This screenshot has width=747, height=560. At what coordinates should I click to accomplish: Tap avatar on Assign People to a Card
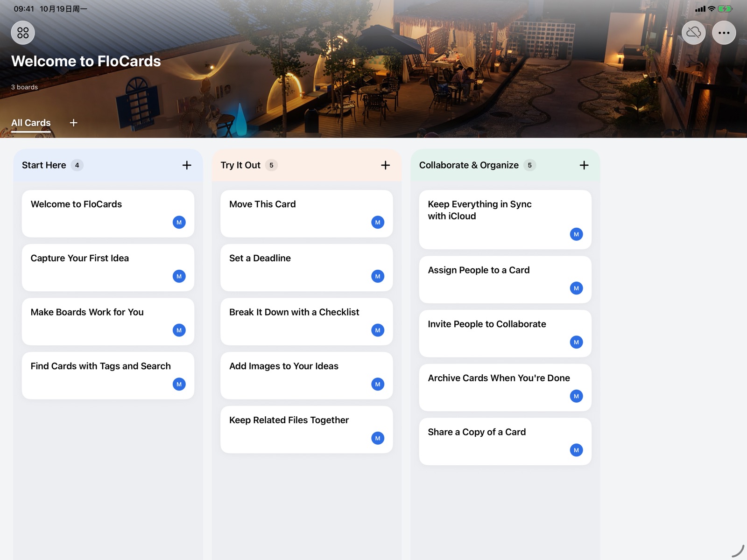577,288
